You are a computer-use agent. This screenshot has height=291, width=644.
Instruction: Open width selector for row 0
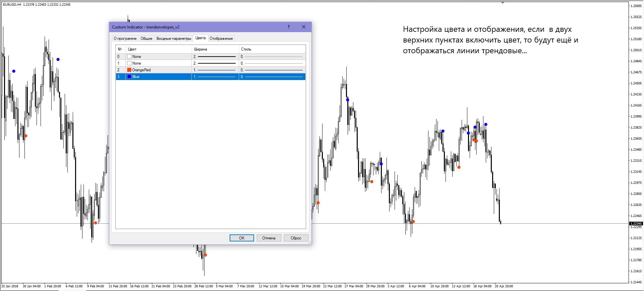point(215,57)
